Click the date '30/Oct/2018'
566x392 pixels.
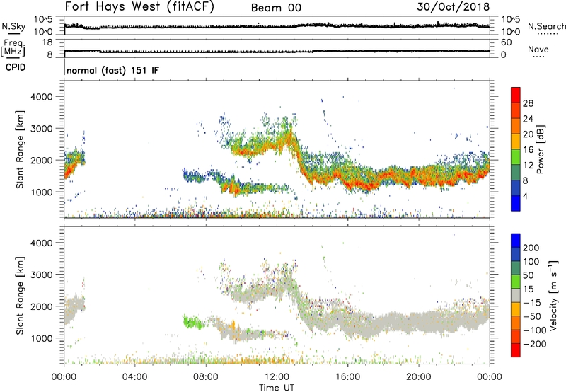pyautogui.click(x=454, y=6)
